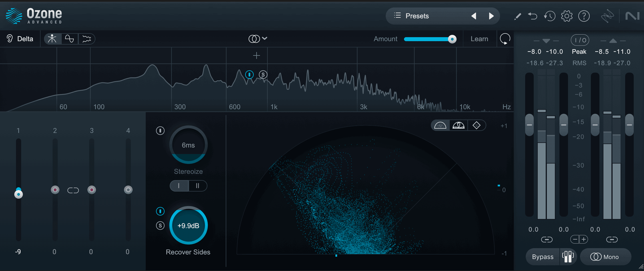Click the Mono button
Screen dimensions: 644x271
(x=605, y=257)
